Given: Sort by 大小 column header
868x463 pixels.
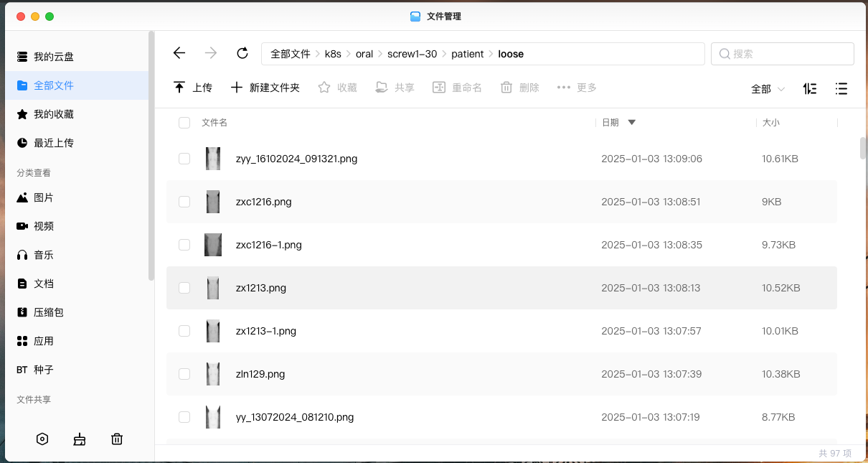Looking at the screenshot, I should [x=770, y=123].
